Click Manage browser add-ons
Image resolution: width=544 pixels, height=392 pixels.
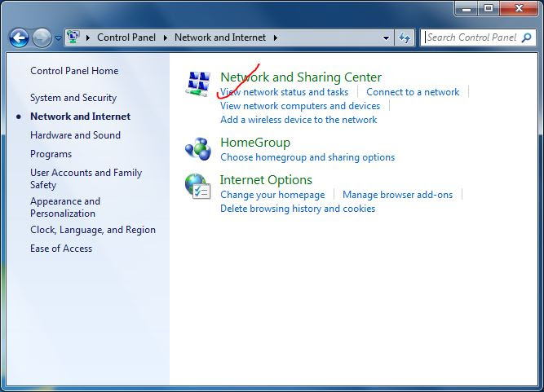click(397, 195)
